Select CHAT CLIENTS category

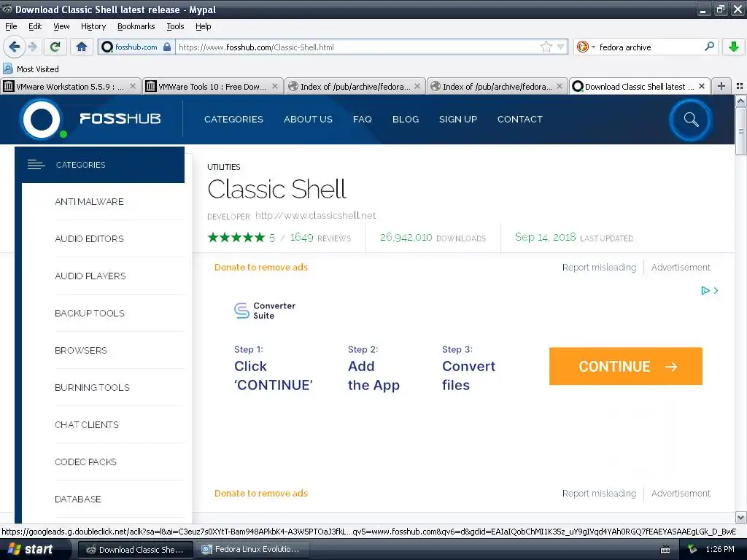pyautogui.click(x=86, y=424)
